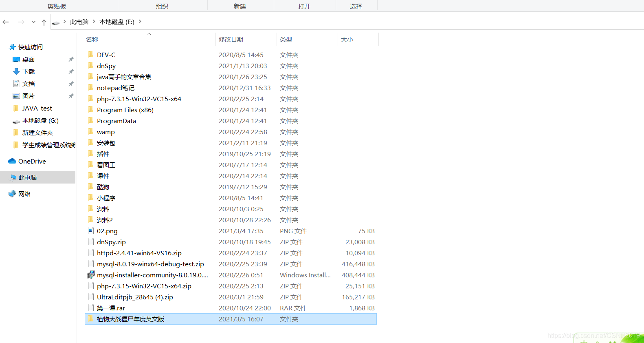Click pin icon next to 图片
Screen dimensions: 644x343
click(x=71, y=96)
